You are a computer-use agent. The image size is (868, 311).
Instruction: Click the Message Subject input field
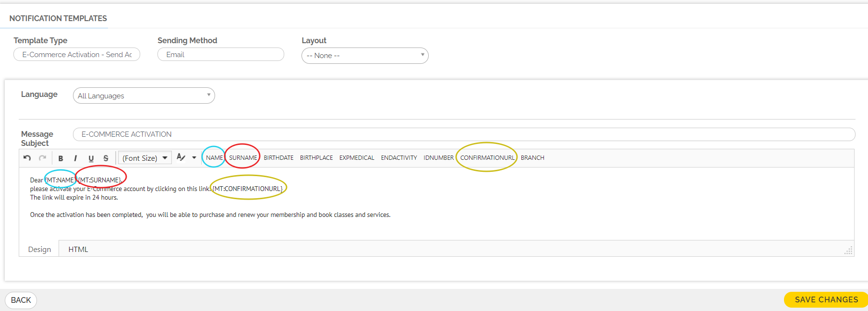(x=464, y=134)
